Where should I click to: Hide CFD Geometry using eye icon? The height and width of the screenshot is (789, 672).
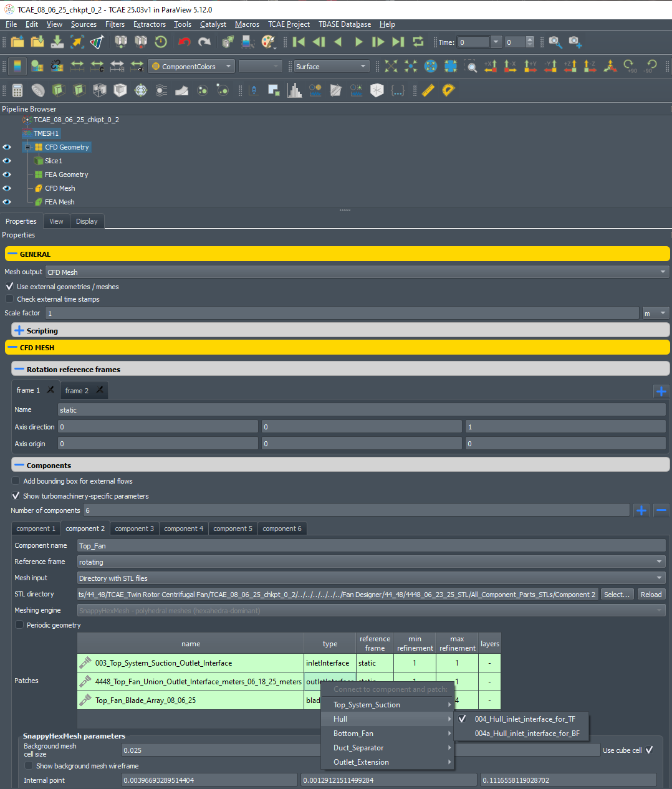7,147
